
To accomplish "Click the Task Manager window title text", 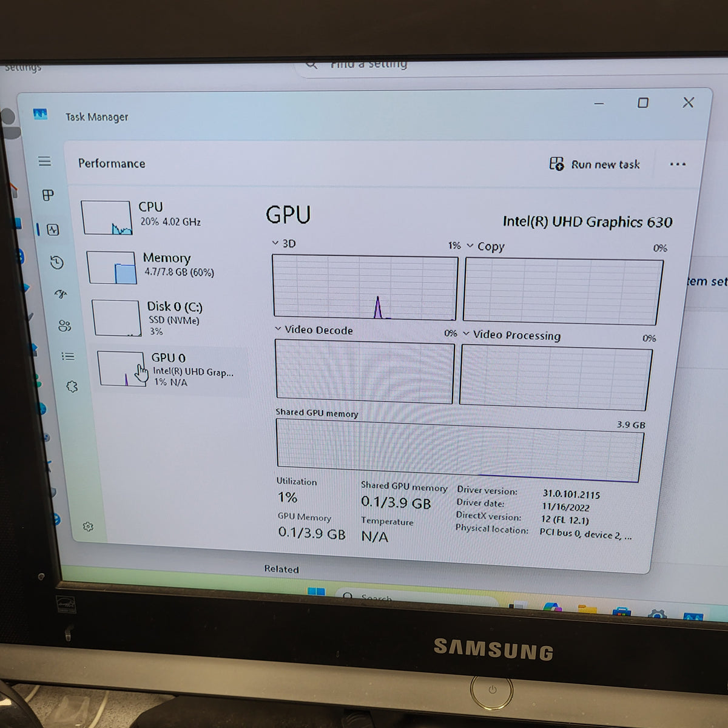I will point(97,116).
